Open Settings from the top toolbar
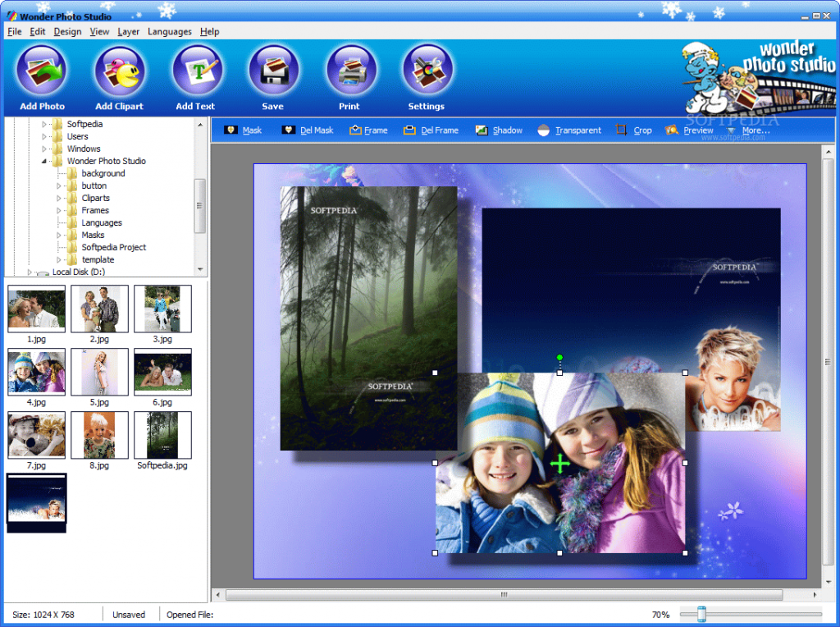Screen dimensions: 840x627 tap(427, 71)
